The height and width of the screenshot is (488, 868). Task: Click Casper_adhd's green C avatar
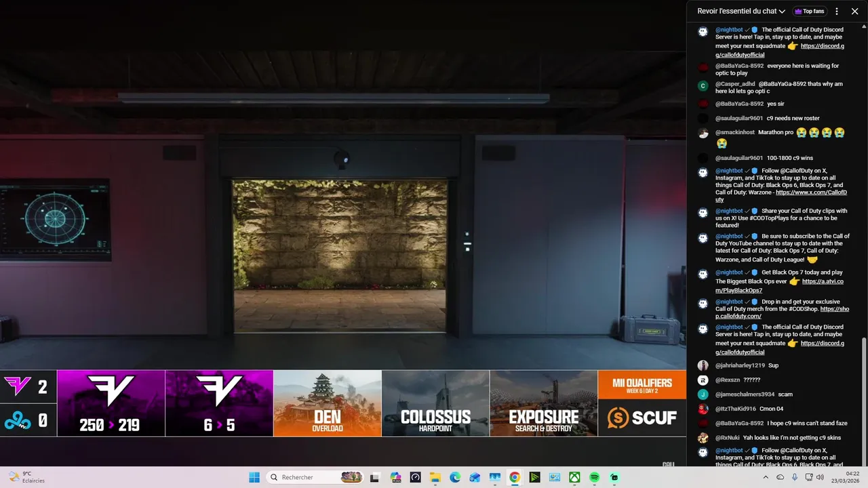[703, 85]
